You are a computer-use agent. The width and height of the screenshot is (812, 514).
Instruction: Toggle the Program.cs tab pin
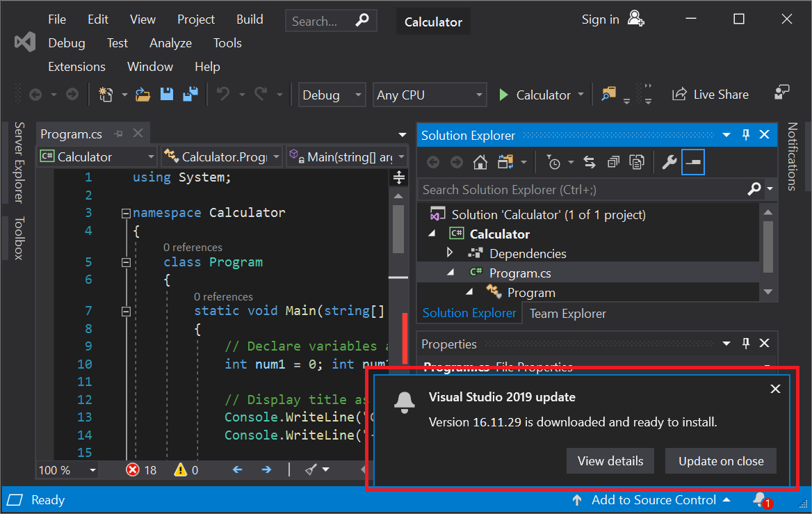[x=118, y=134]
